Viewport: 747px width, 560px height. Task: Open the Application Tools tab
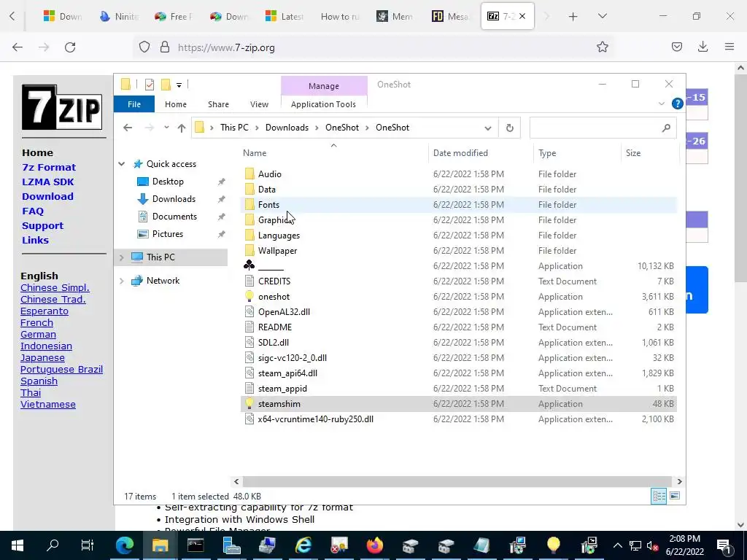[x=323, y=104]
